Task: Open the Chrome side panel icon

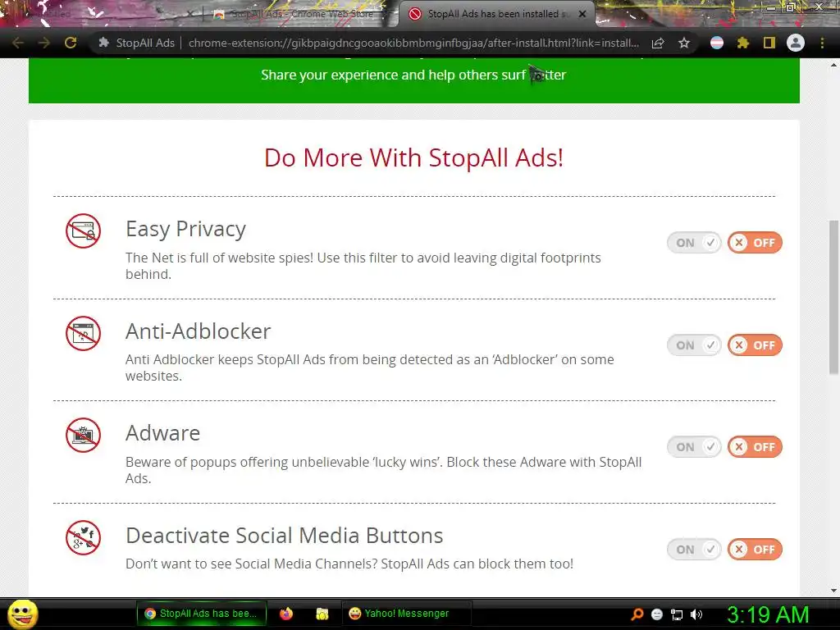Action: coord(769,43)
